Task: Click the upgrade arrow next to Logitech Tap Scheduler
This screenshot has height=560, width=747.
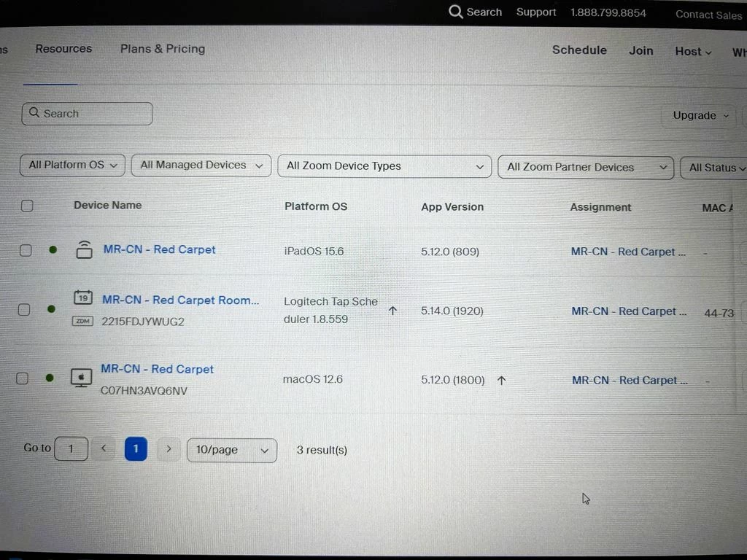Action: click(x=392, y=311)
